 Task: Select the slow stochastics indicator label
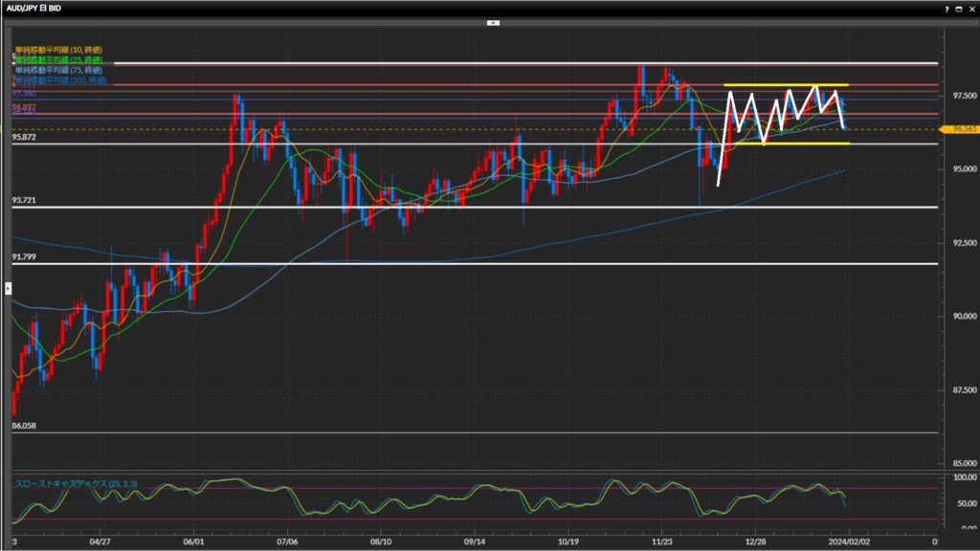[x=76, y=484]
